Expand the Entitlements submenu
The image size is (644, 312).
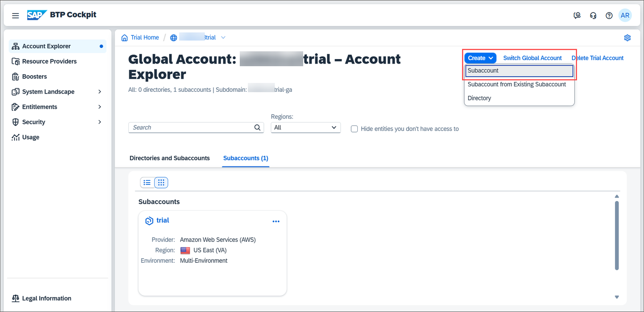pos(100,107)
